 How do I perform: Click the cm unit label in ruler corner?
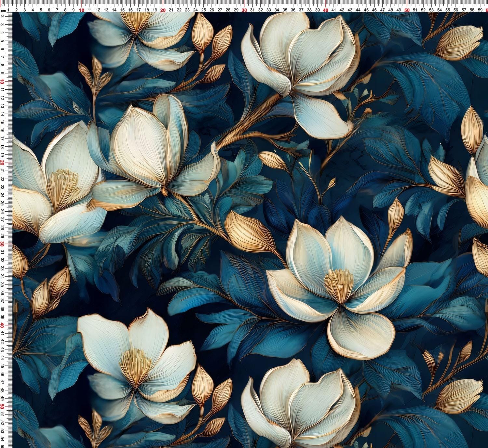click(x=3, y=11)
